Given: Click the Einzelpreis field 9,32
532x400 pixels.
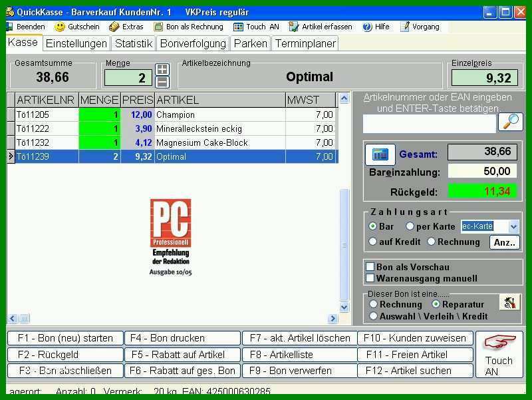Looking at the screenshot, I should click(x=485, y=78).
